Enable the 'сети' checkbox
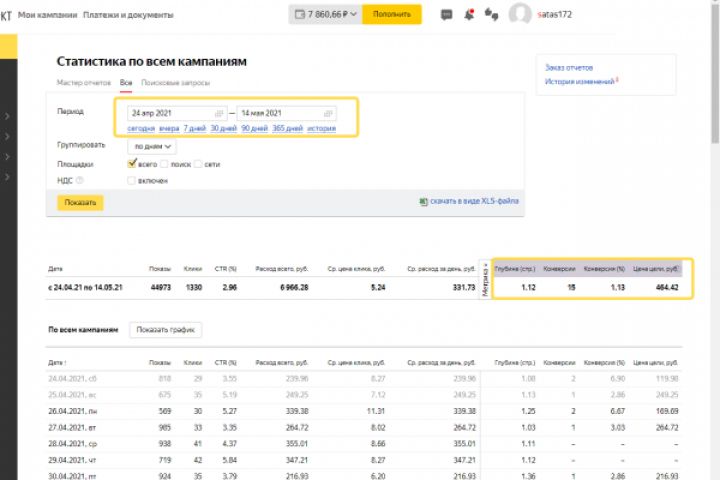Viewport: 720px width, 480px height. [198, 164]
